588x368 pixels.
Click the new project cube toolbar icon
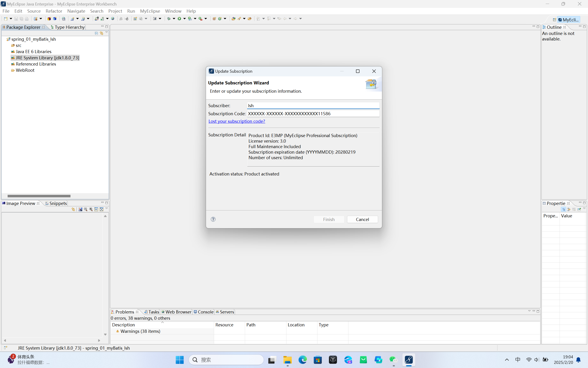click(x=49, y=18)
